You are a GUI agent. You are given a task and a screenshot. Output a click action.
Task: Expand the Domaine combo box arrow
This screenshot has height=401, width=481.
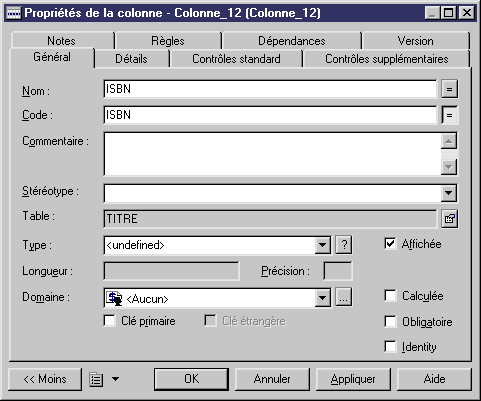pos(322,297)
